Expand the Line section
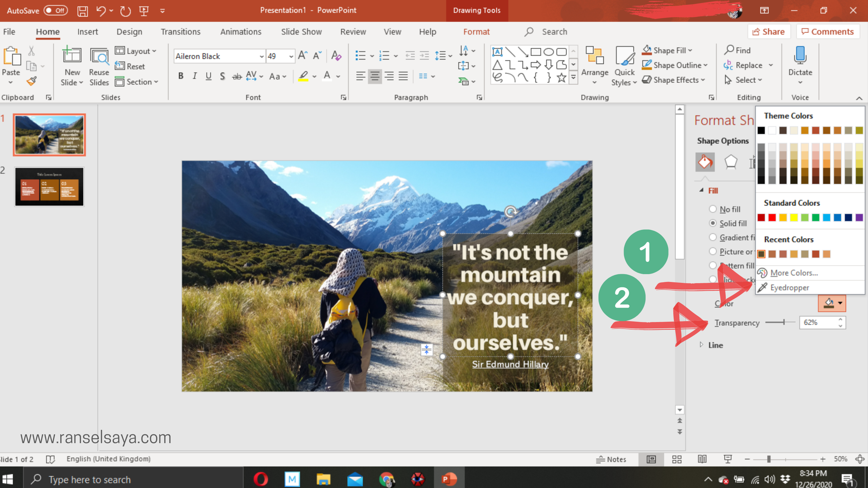Viewport: 868px width, 488px height. 715,345
